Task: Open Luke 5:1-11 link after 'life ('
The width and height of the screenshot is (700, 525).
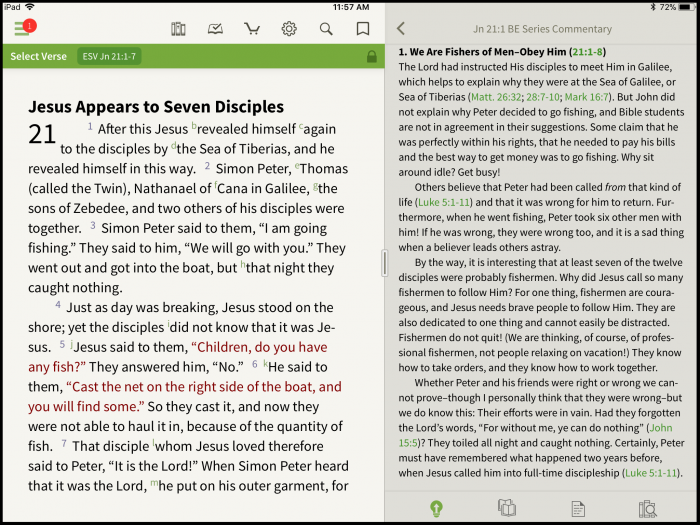Action: 444,202
